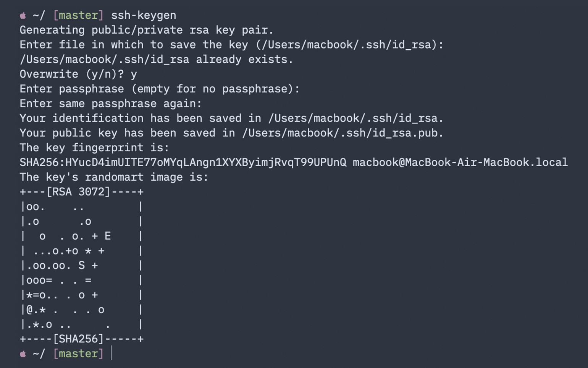The image size is (588, 368).
Task: Click the letter E in randomart
Action: click(108, 236)
